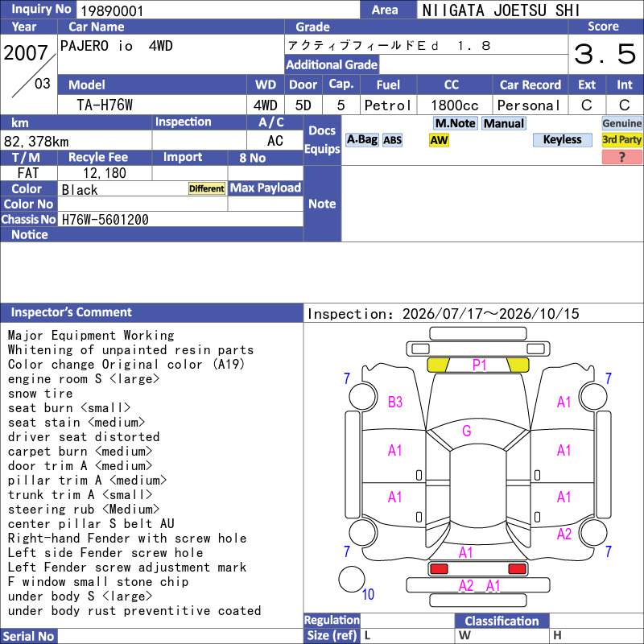This screenshot has height=644, width=644.
Task: Click the color value Black
Action: (80, 190)
